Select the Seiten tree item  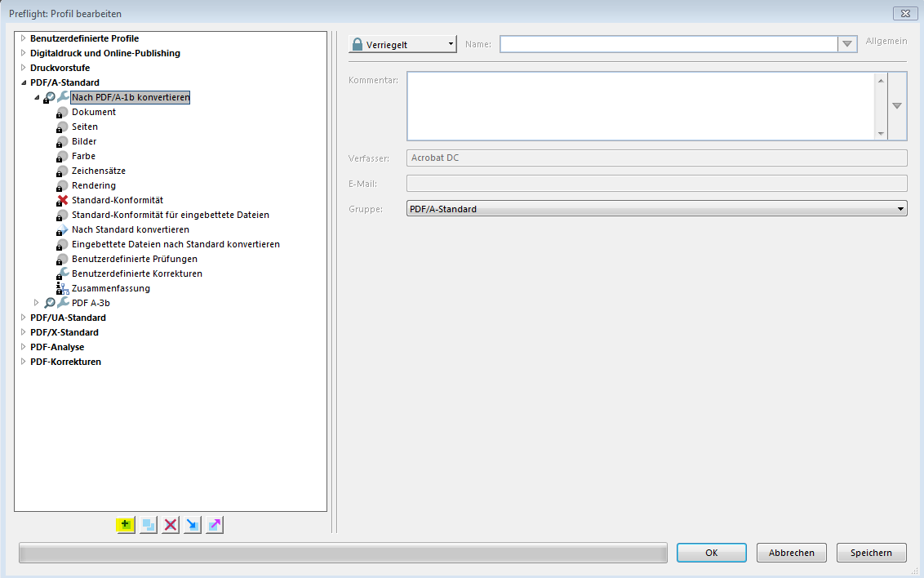click(85, 127)
